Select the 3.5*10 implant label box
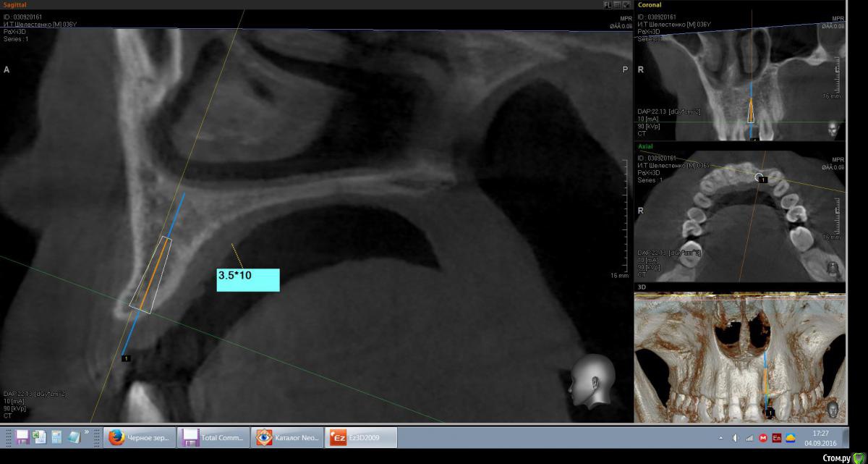The width and height of the screenshot is (868, 464). point(247,279)
